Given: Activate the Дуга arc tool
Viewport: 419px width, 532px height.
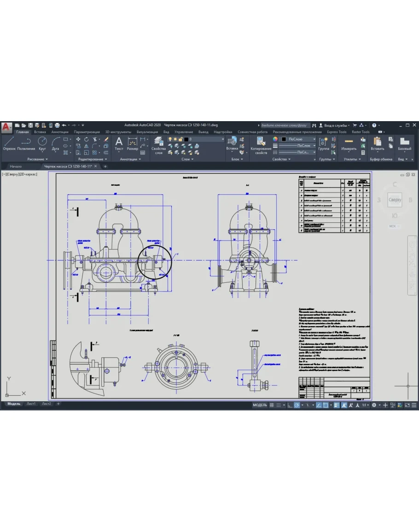Looking at the screenshot, I should (x=55, y=143).
